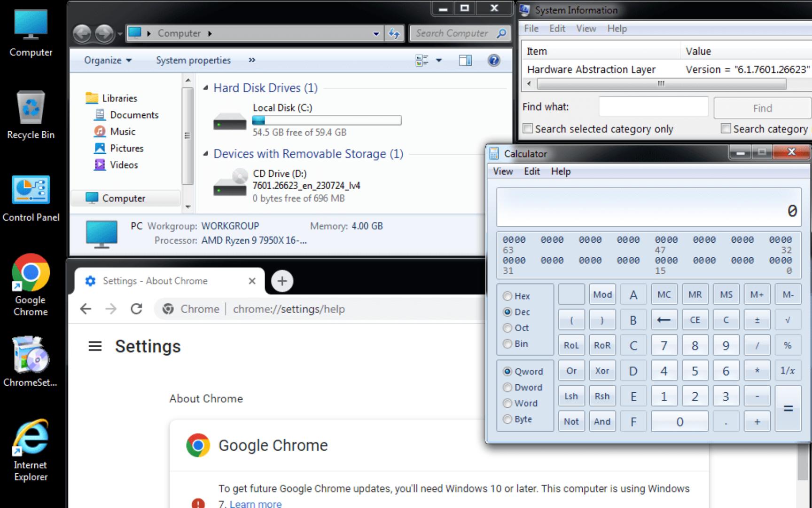This screenshot has width=812, height=508.
Task: Expand the hidden toolbar commands chevron
Action: point(252,60)
